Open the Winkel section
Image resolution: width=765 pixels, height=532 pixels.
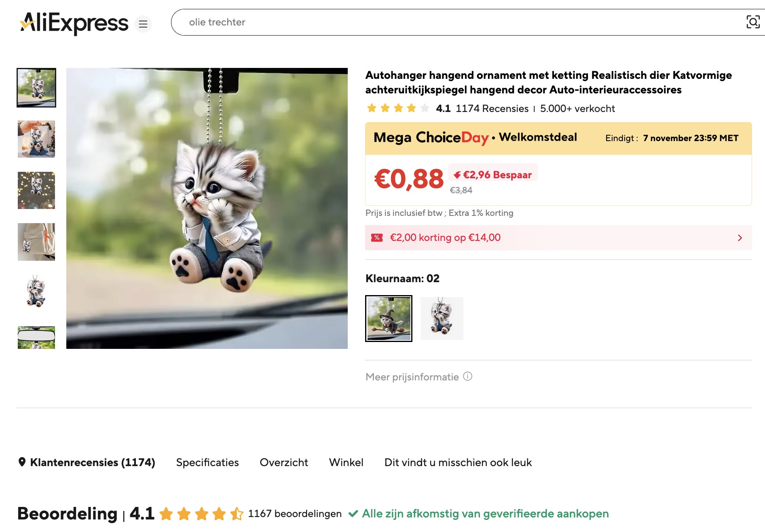346,462
